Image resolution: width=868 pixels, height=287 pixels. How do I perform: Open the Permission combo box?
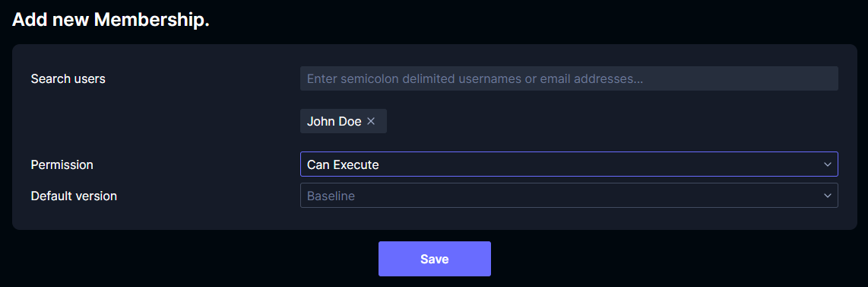coord(569,164)
